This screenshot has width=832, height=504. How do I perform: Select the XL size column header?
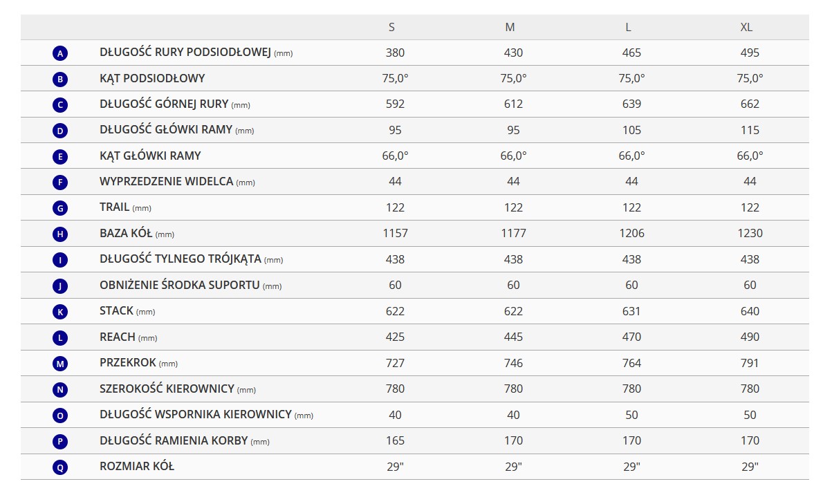[746, 27]
